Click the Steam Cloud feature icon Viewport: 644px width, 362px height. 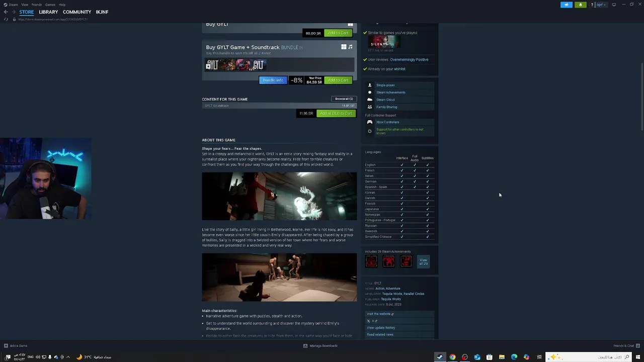click(370, 100)
